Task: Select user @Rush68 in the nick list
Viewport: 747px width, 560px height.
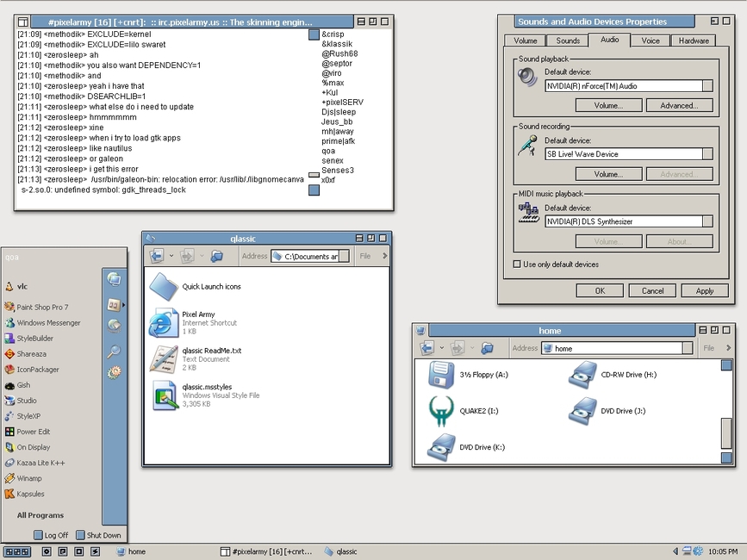Action: pyautogui.click(x=339, y=53)
